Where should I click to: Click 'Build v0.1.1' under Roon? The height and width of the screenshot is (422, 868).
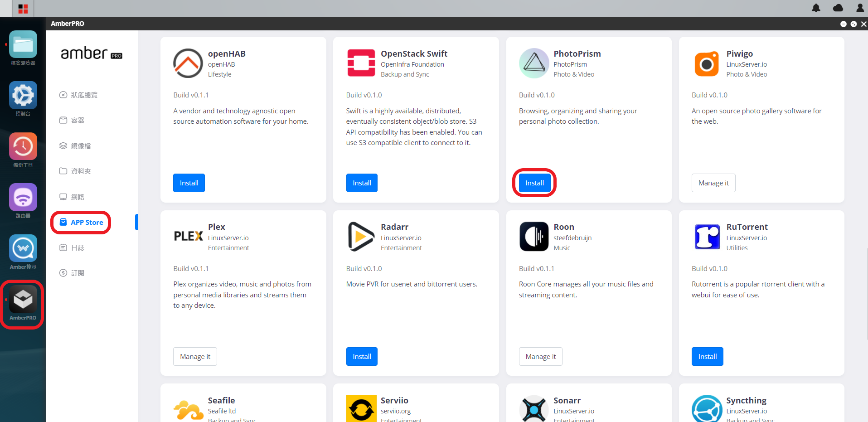(x=537, y=269)
